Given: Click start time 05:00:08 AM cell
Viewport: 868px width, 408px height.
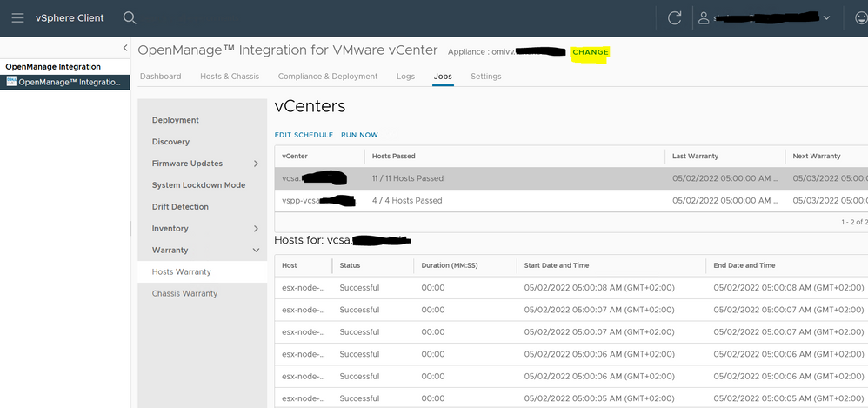Looking at the screenshot, I should (599, 288).
